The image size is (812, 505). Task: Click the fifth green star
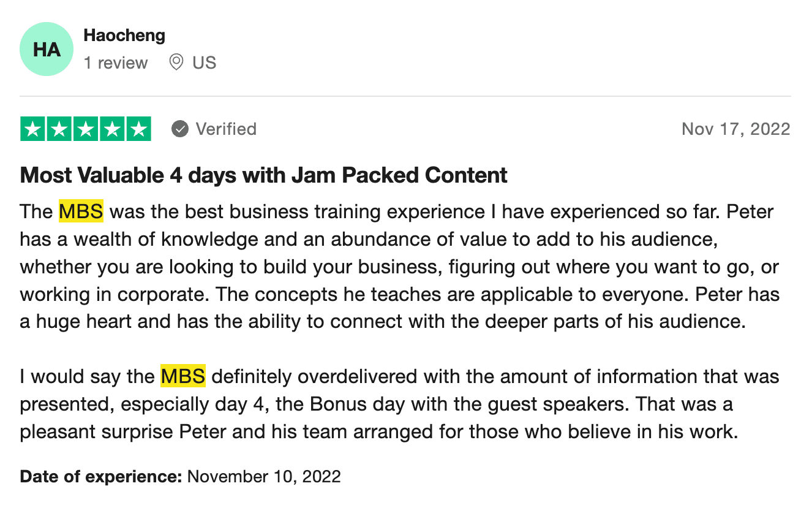point(138,129)
